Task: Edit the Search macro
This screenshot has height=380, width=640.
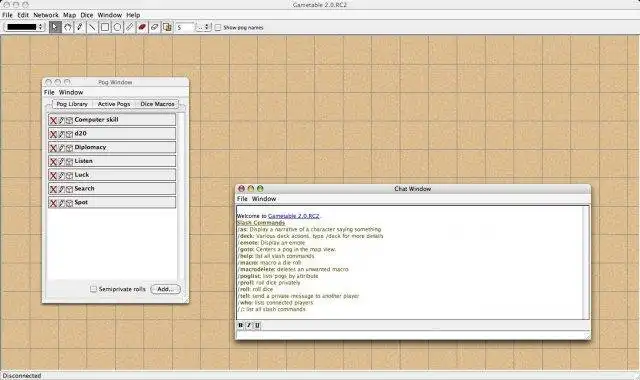Action: pos(62,189)
